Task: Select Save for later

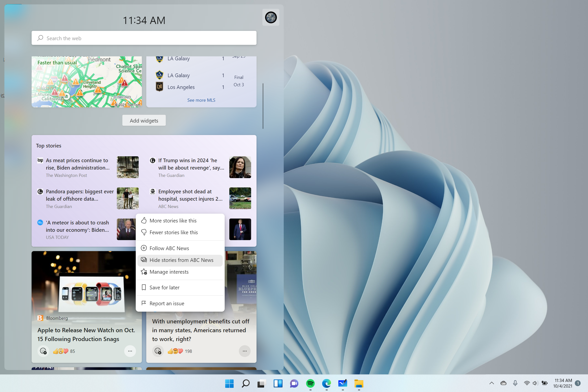Action: 180,287
